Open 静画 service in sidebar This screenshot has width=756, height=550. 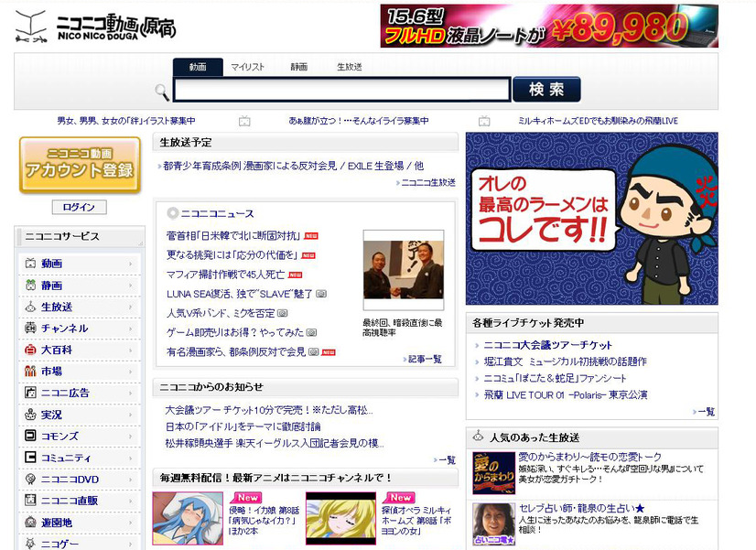pos(80,286)
